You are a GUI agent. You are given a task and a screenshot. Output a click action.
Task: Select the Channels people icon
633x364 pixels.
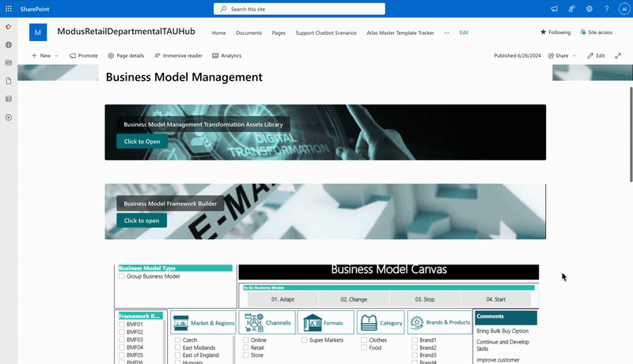click(x=254, y=322)
